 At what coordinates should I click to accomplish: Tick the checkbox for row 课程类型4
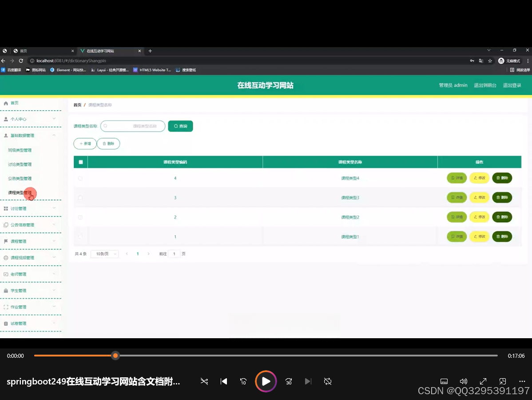point(80,178)
